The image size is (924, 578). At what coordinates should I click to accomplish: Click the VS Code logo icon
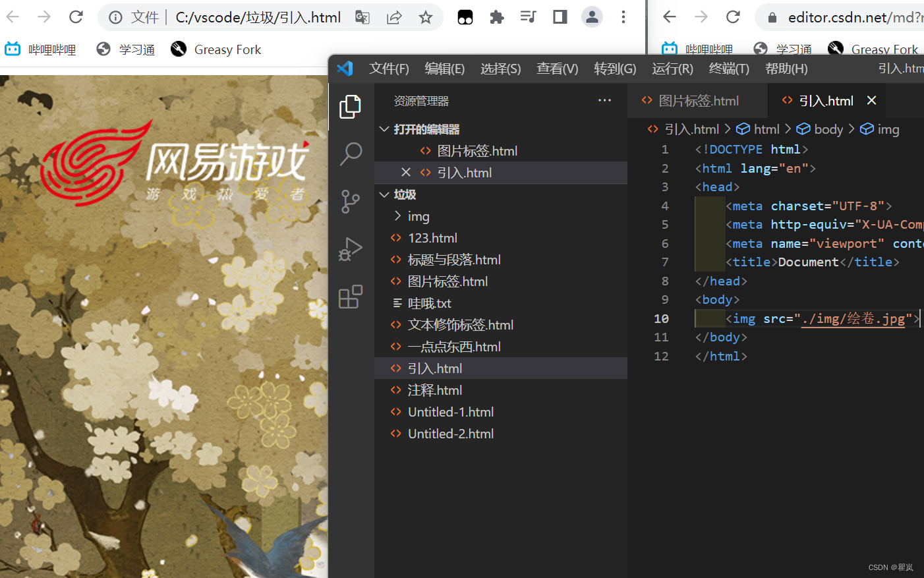tap(345, 69)
